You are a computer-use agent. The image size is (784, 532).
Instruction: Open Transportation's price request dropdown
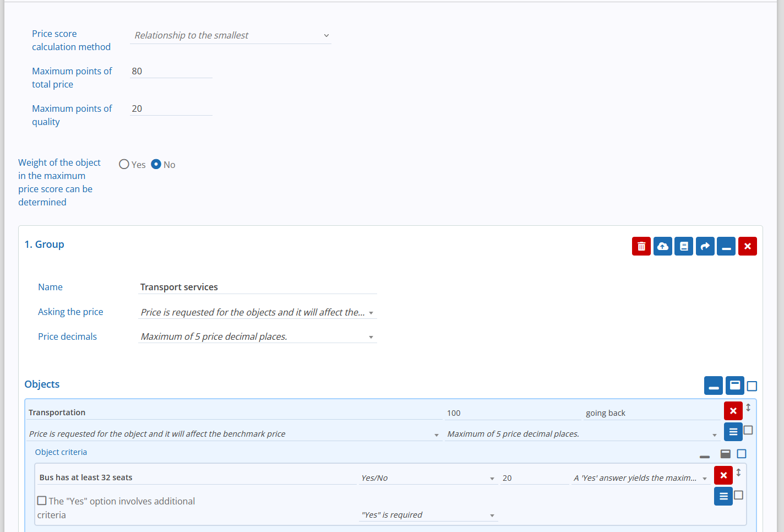[235, 434]
